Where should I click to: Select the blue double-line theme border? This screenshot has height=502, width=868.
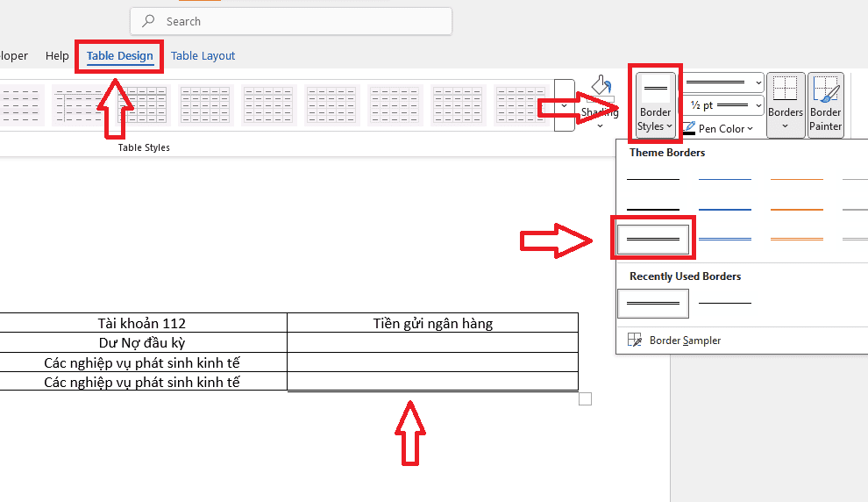pyautogui.click(x=724, y=238)
